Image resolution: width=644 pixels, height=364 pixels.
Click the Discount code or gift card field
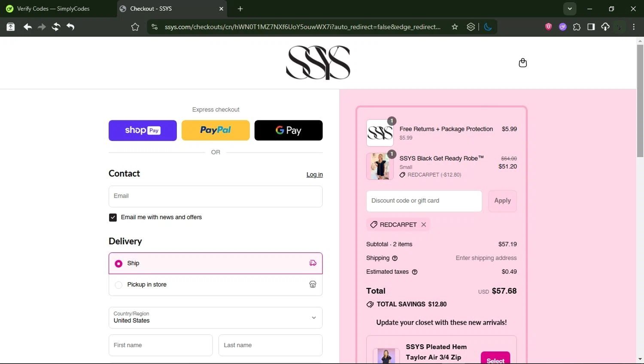point(424,201)
